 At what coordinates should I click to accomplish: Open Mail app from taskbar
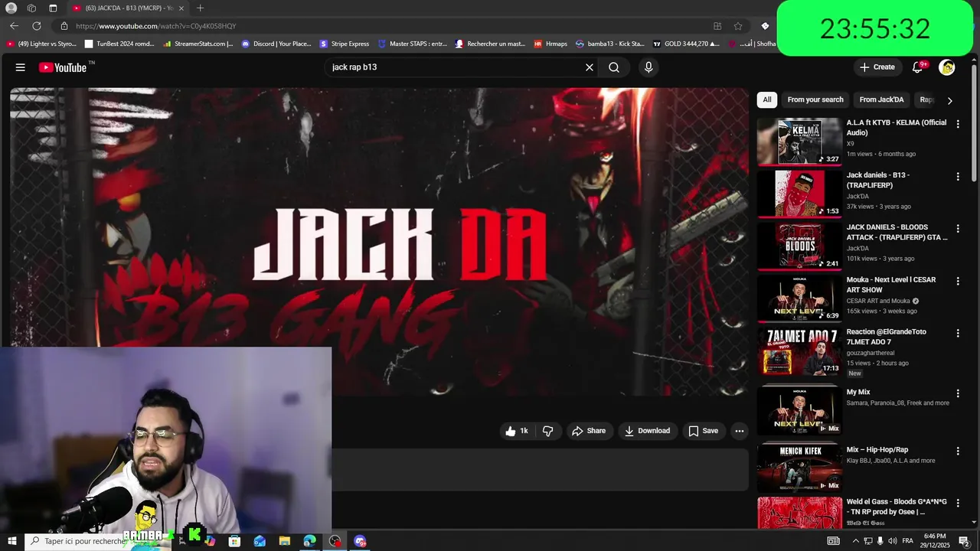tap(260, 541)
